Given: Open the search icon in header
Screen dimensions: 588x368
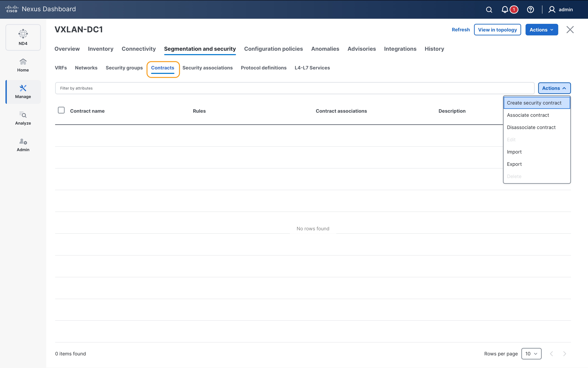Looking at the screenshot, I should pos(489,10).
